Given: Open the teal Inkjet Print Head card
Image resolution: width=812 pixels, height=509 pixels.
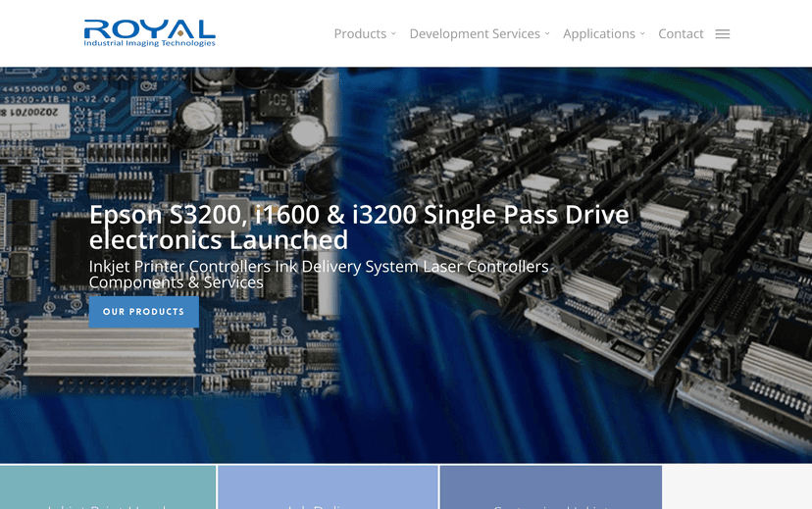Looking at the screenshot, I should click(x=108, y=487).
